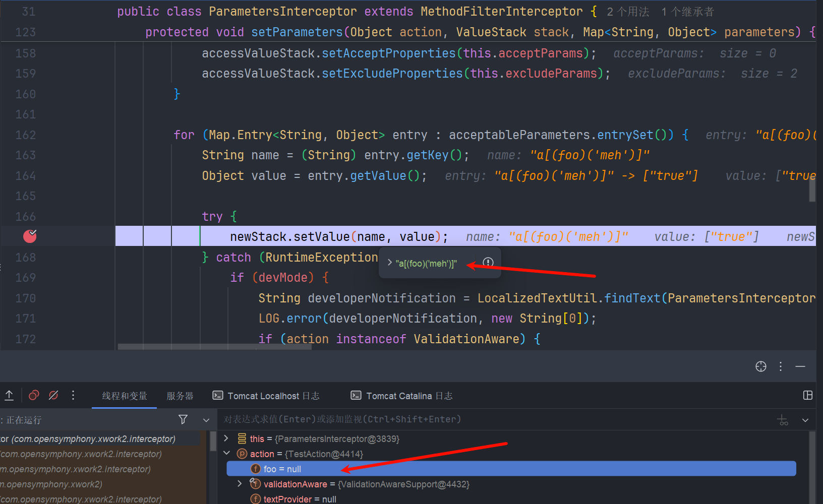Click the setParameters method name on line 123
Viewport: 823px width, 504px height.
[x=297, y=32]
